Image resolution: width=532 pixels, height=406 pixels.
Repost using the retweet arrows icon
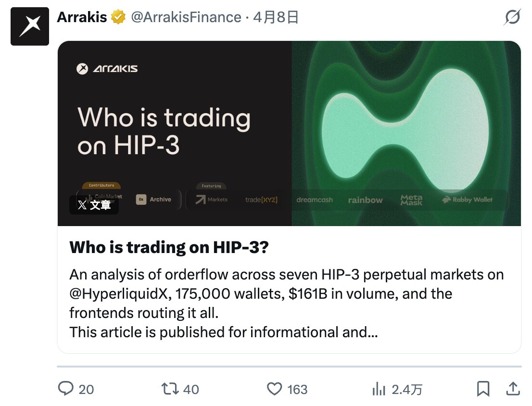pos(170,389)
